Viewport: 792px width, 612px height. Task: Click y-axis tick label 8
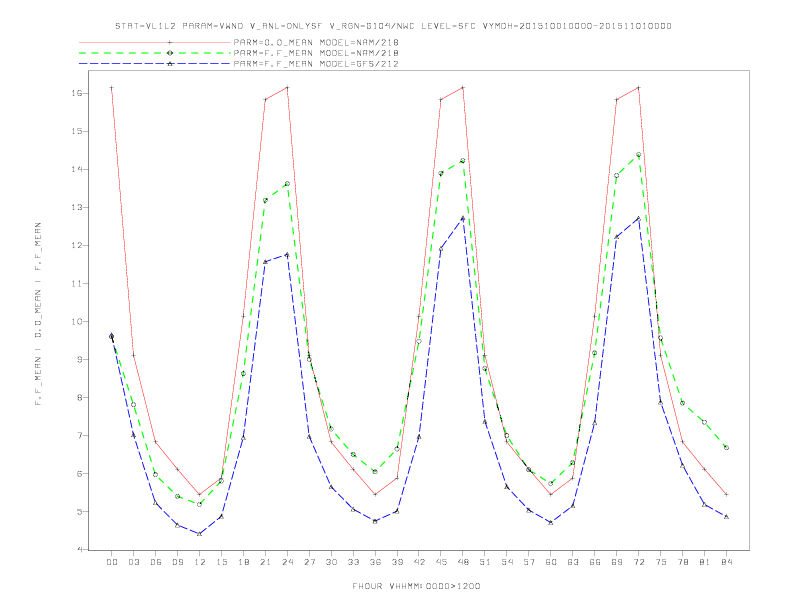point(80,397)
